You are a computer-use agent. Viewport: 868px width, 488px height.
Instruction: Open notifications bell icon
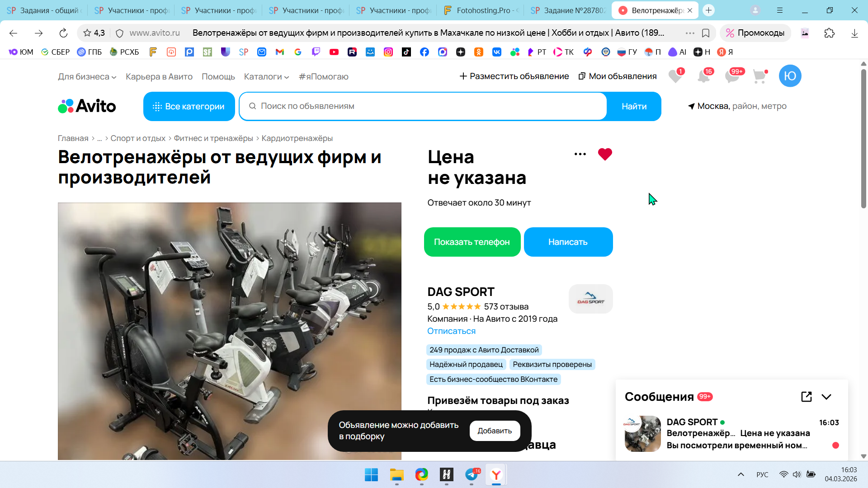(x=704, y=76)
